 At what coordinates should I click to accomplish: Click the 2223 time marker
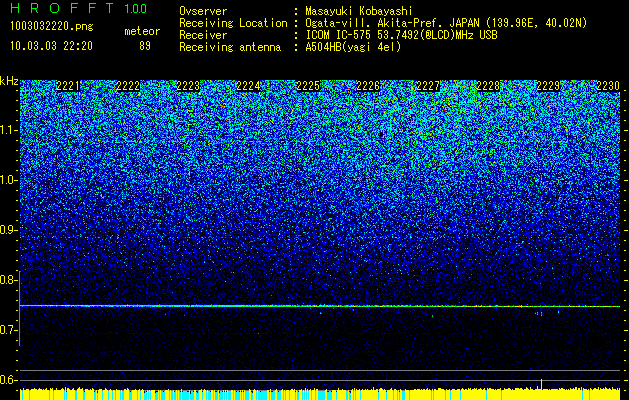click(188, 86)
